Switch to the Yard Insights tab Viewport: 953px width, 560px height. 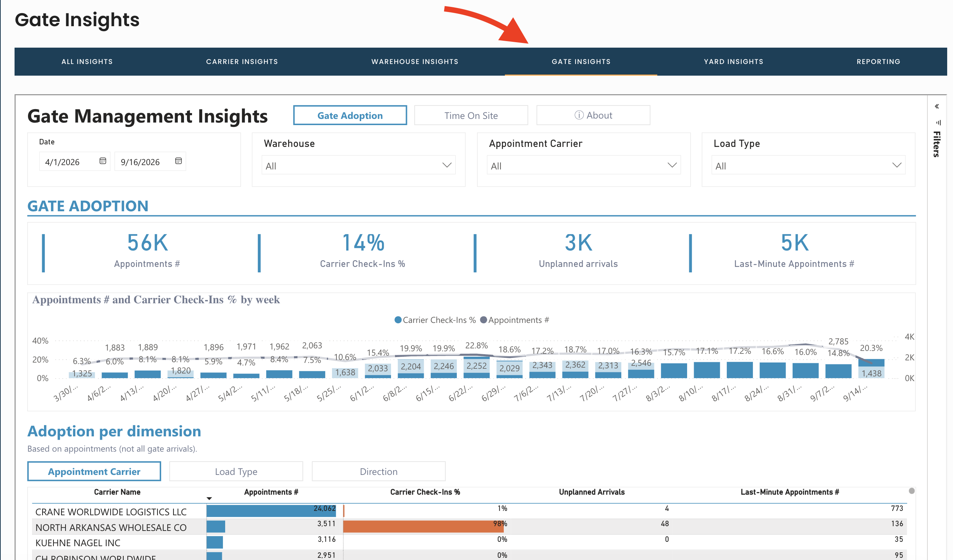point(733,61)
